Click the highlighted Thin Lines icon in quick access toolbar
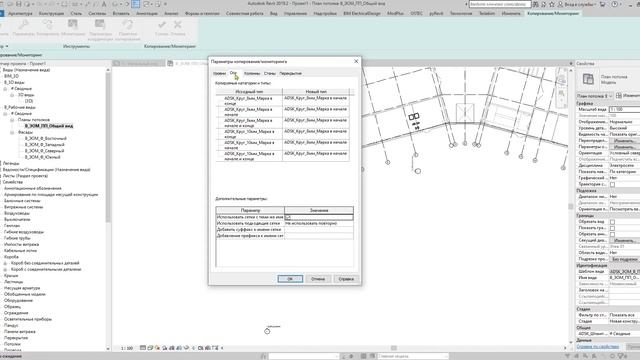This screenshot has width=640, height=360. pos(136,4)
